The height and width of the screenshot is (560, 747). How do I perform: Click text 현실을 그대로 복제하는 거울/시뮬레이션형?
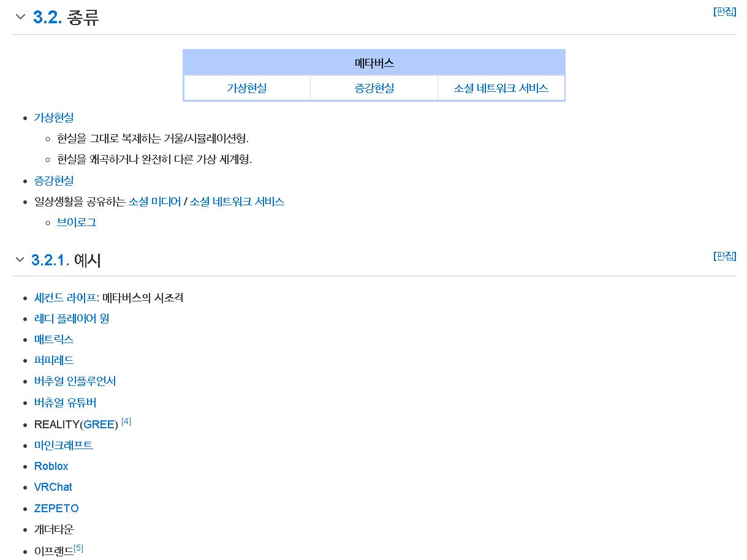tap(153, 138)
